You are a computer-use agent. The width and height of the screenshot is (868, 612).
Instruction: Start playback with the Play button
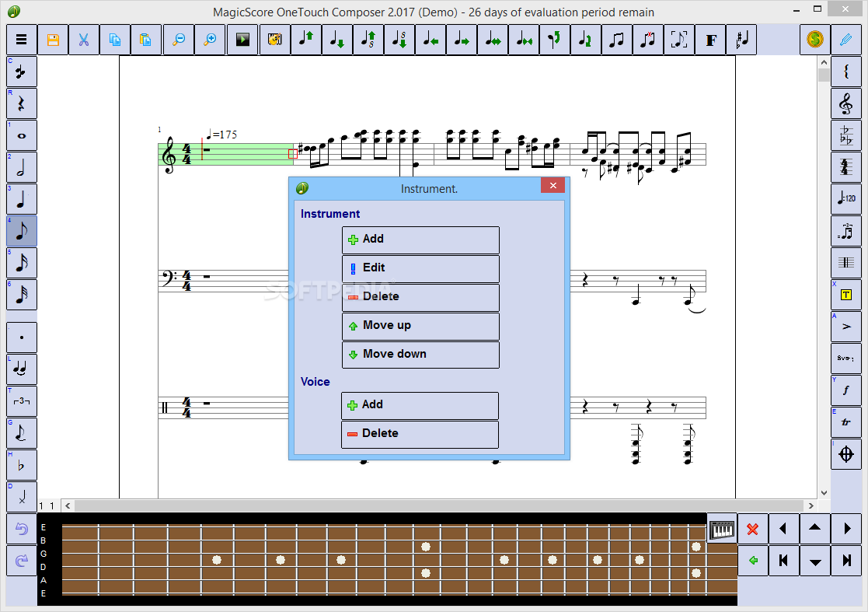[x=242, y=40]
